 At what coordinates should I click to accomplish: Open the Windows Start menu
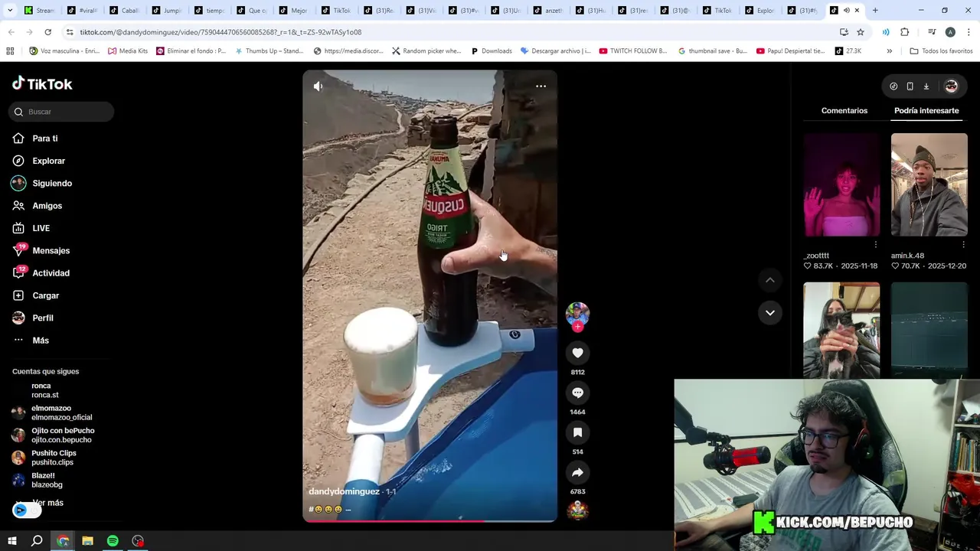pos(11,541)
